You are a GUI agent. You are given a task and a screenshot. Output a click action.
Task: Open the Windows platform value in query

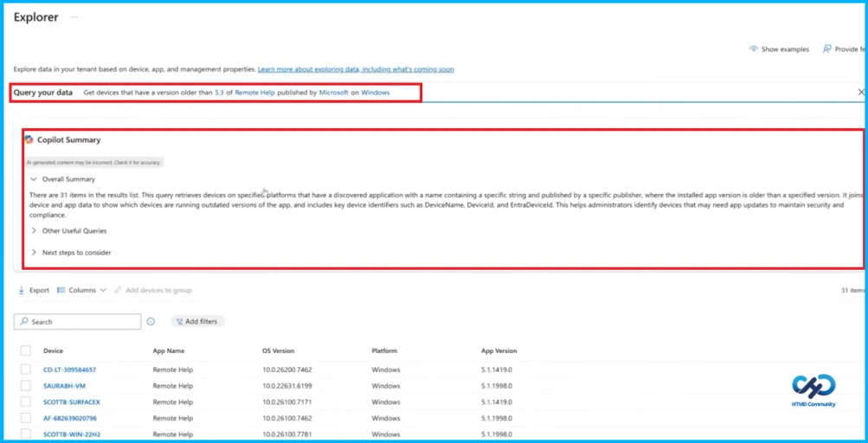click(x=376, y=93)
